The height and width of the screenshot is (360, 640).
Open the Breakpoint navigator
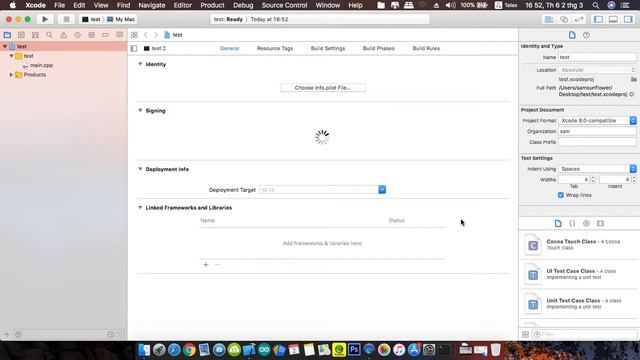pos(105,35)
